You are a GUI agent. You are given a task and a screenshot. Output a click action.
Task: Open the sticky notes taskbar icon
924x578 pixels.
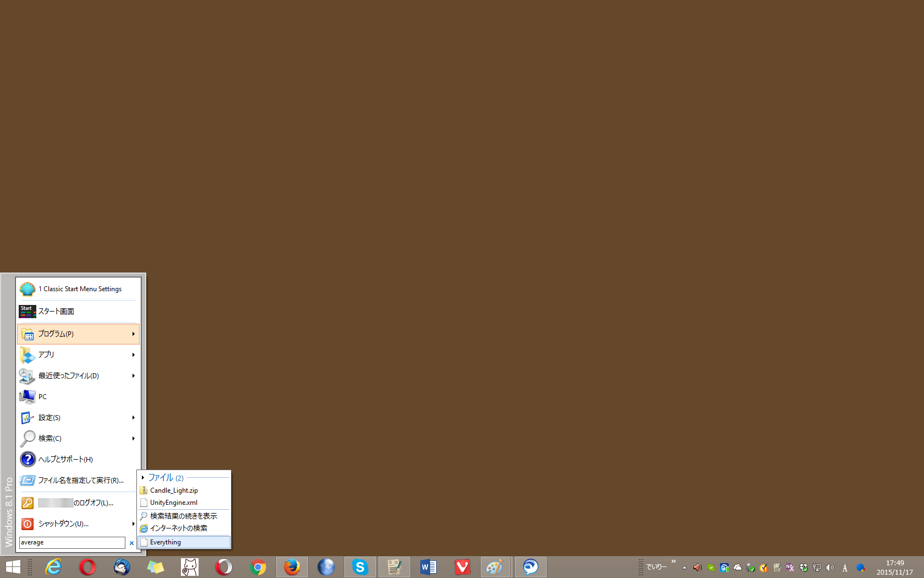pyautogui.click(x=156, y=567)
